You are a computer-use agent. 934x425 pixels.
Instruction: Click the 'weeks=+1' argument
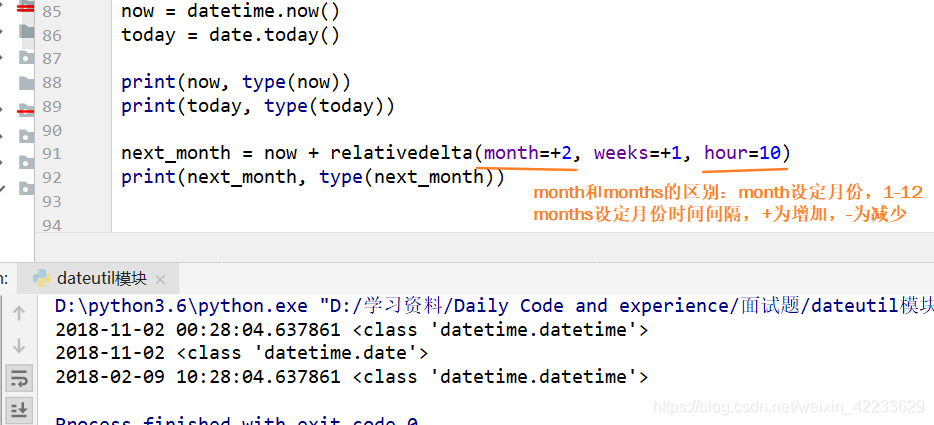[638, 153]
